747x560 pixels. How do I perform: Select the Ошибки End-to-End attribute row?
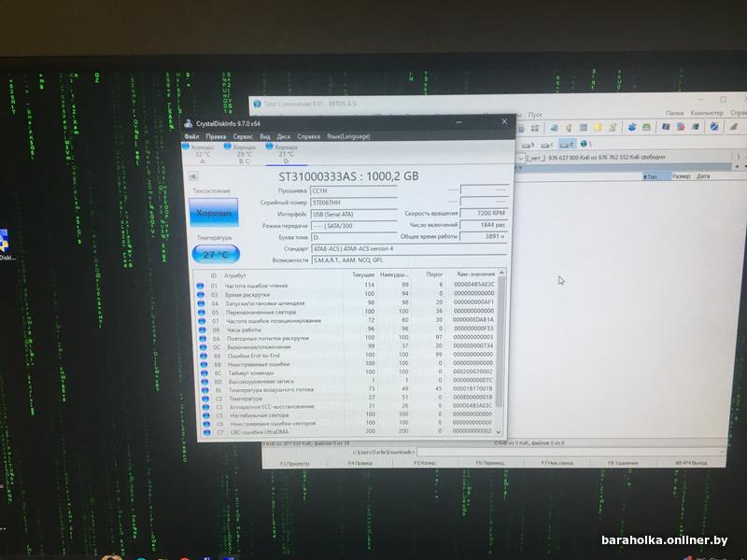click(x=348, y=356)
